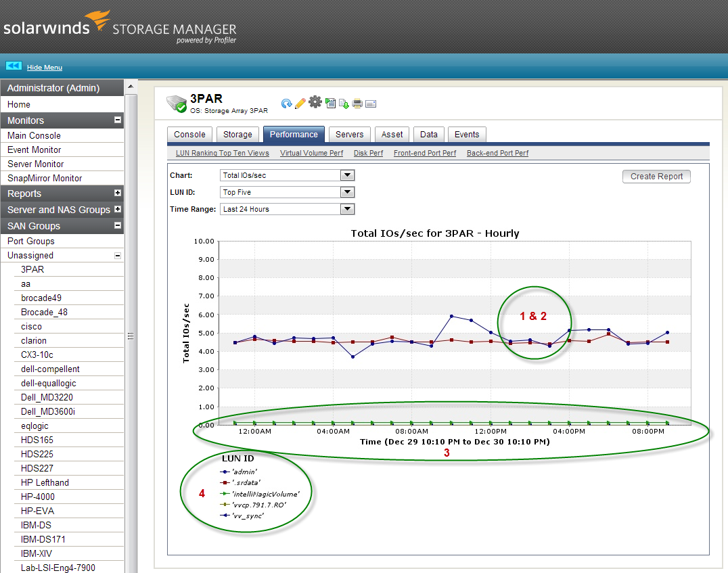This screenshot has height=573, width=728.
Task: Collapse the Unassigned group
Action: 118,256
